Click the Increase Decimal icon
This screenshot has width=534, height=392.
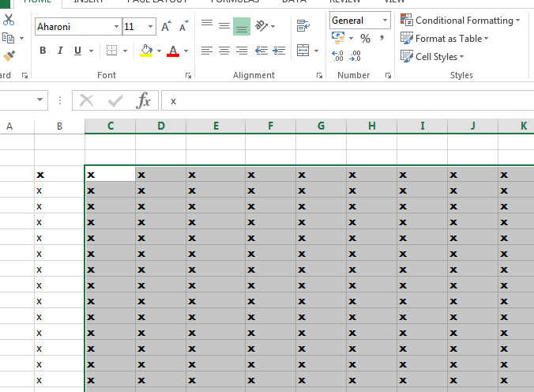click(x=338, y=57)
